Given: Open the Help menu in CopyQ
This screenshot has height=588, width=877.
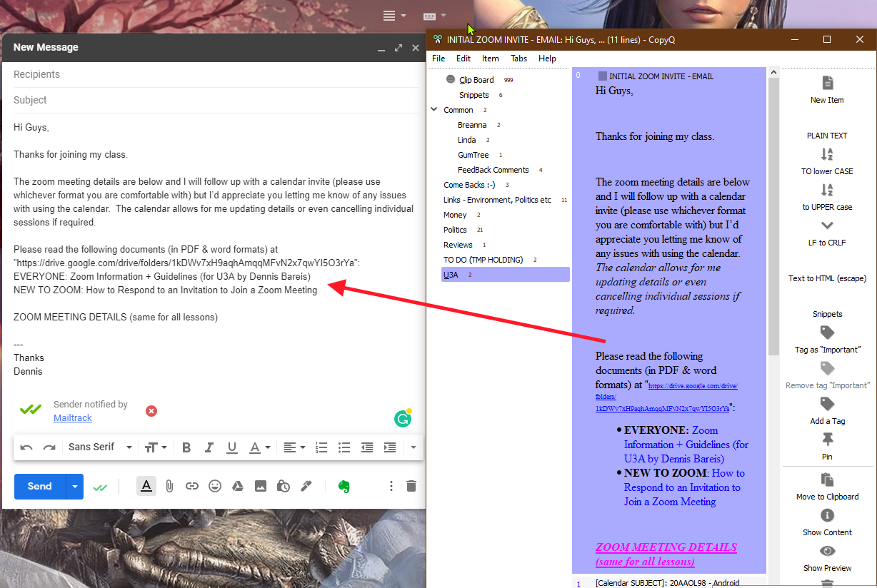Looking at the screenshot, I should pyautogui.click(x=548, y=59).
